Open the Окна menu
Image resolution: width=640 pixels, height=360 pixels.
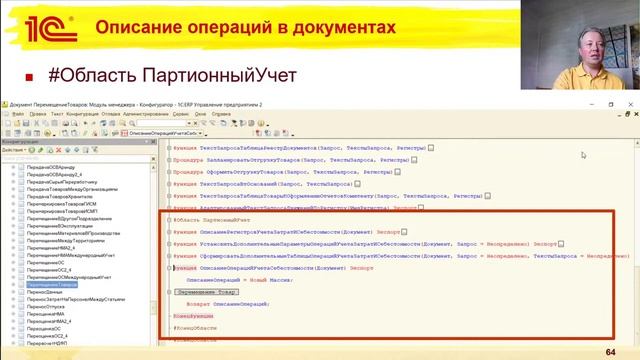200,114
